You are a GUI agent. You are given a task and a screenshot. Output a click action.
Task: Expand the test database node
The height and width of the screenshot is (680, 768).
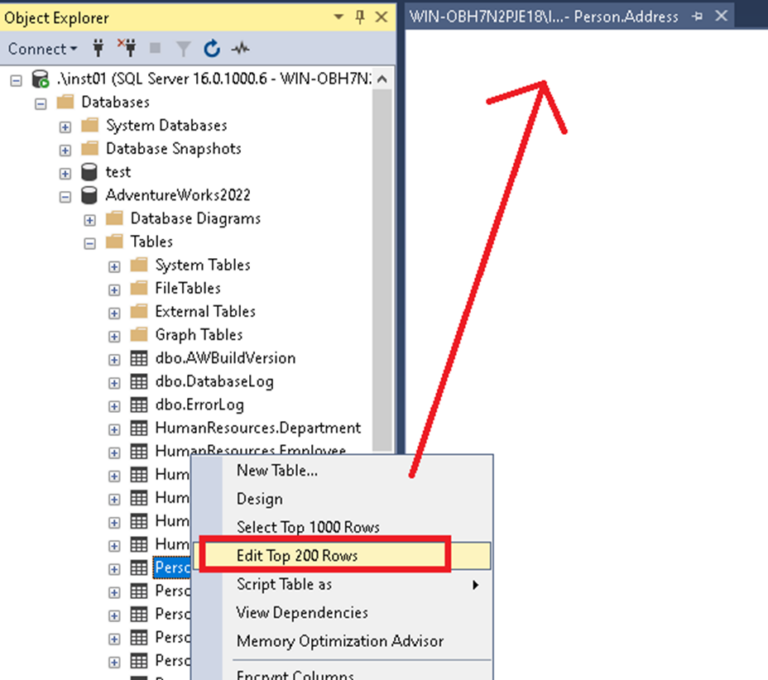coord(65,172)
